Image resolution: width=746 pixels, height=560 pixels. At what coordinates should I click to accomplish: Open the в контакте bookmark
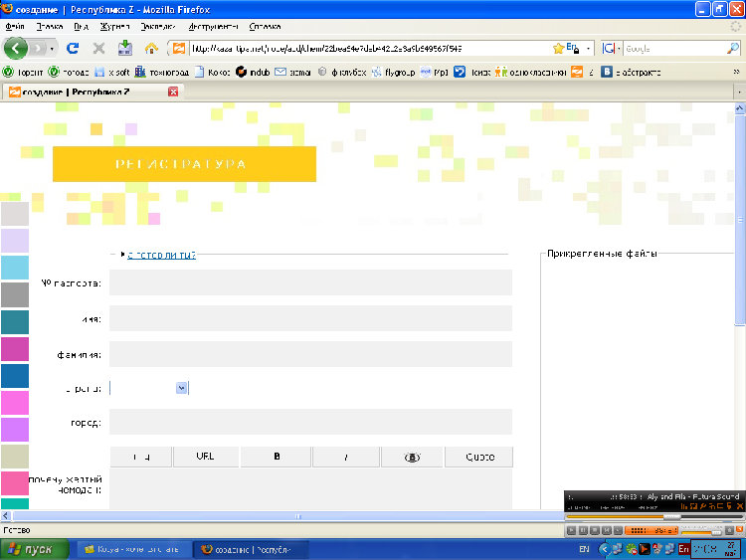[631, 73]
